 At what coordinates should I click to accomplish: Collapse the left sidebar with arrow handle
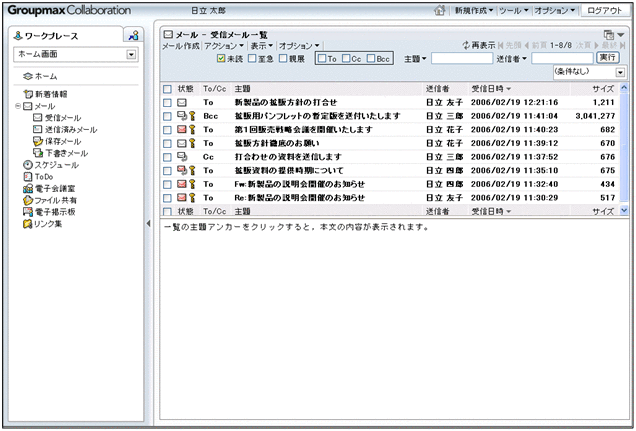(x=148, y=223)
